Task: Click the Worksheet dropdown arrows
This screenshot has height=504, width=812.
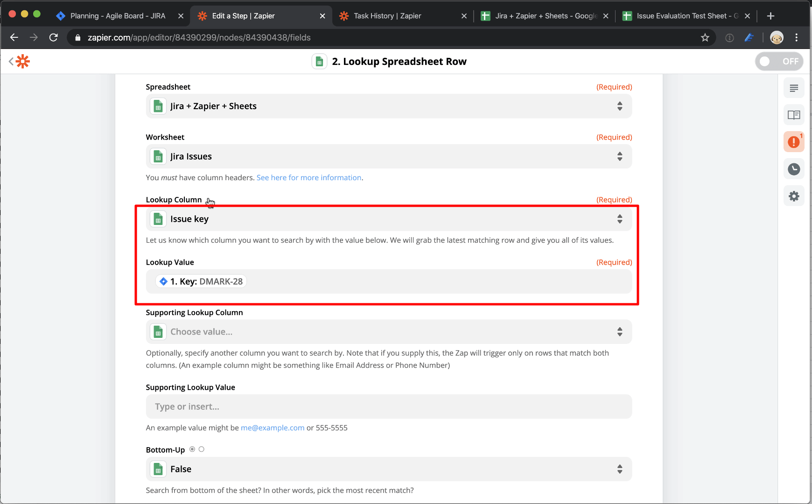Action: (x=620, y=156)
